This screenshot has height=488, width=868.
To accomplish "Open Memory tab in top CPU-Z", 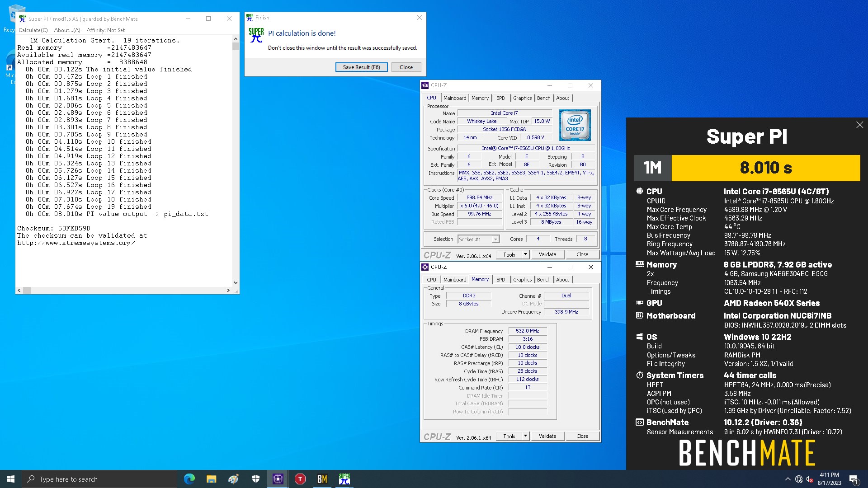I will coord(480,98).
